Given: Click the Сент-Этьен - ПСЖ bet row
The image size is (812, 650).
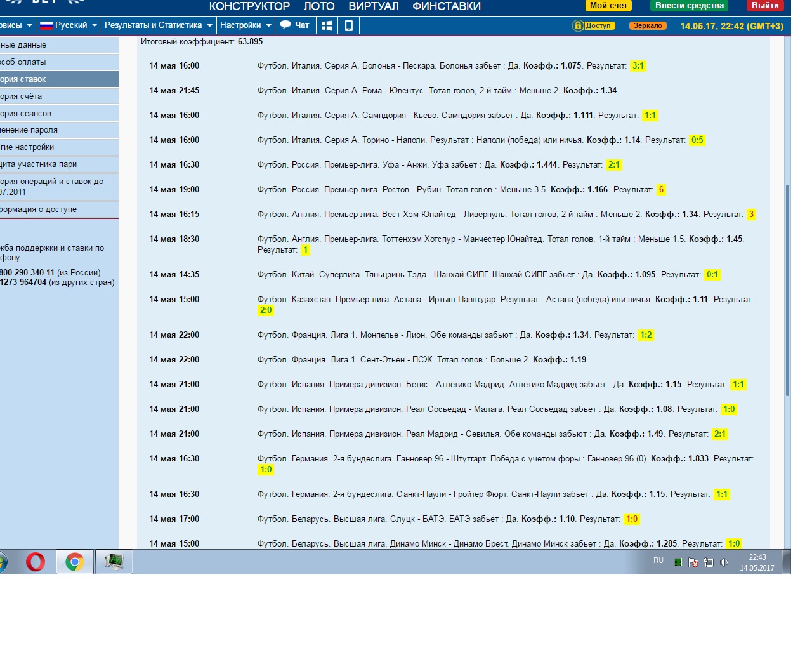Looking at the screenshot, I should [x=452, y=360].
